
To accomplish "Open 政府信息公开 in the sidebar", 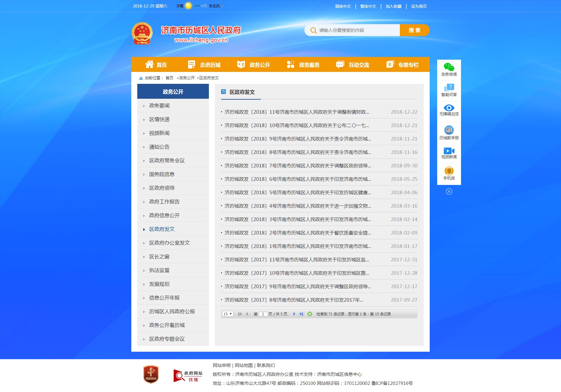I will 173,215.
